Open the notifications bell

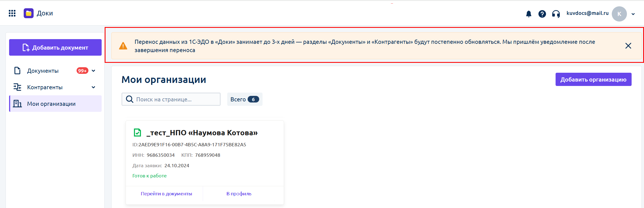529,14
